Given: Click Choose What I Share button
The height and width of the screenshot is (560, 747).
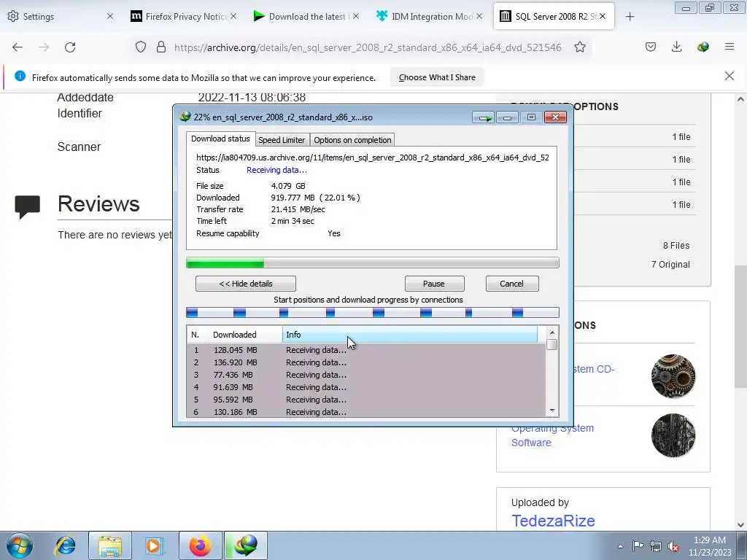Looking at the screenshot, I should [x=437, y=77].
